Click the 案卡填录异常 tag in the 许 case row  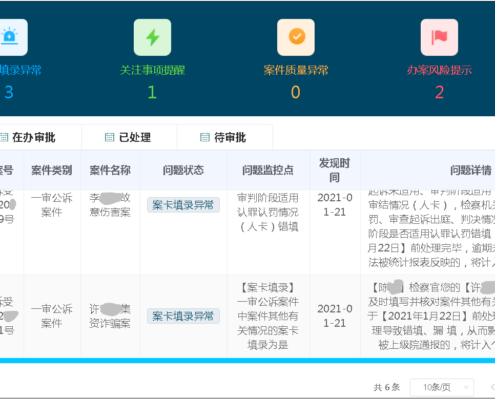tap(183, 316)
